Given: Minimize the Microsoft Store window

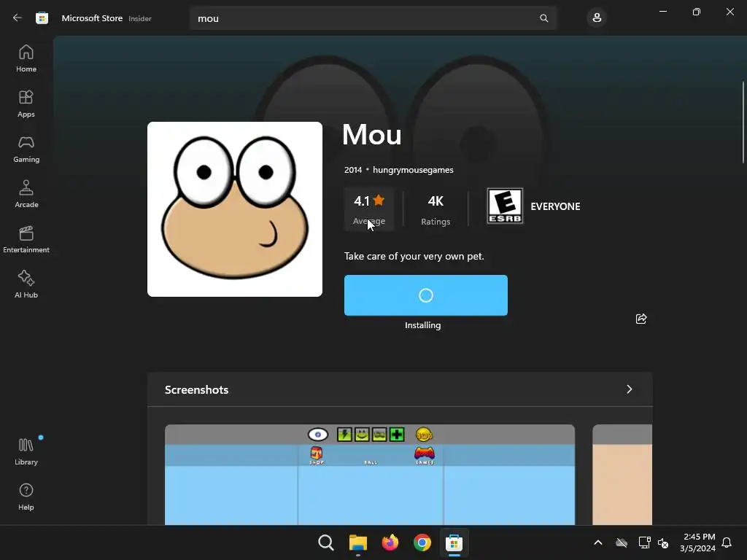Looking at the screenshot, I should [662, 12].
